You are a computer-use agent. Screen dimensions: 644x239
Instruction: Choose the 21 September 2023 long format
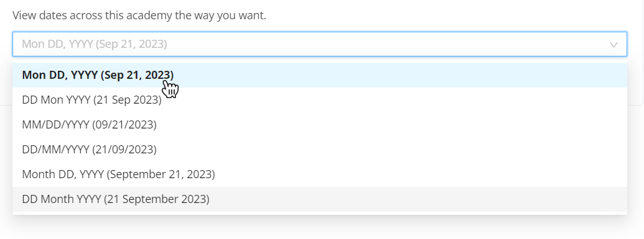[x=320, y=199]
